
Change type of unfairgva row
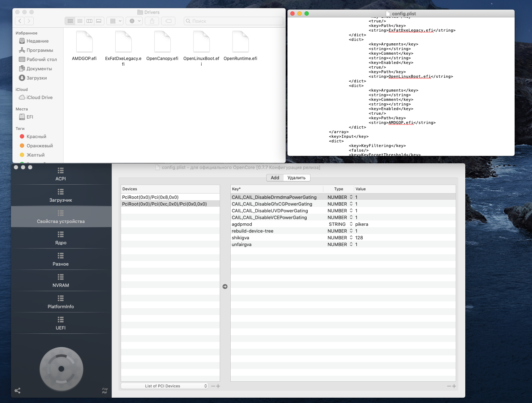click(x=340, y=244)
